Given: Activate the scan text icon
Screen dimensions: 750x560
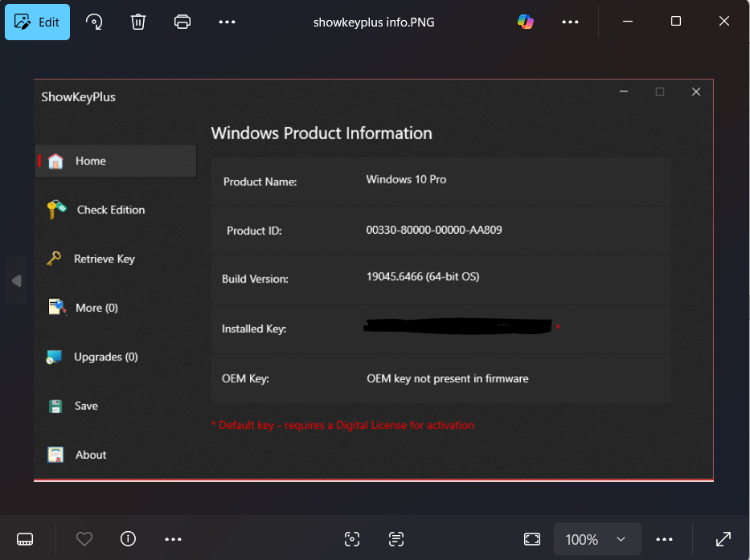Looking at the screenshot, I should click(396, 539).
